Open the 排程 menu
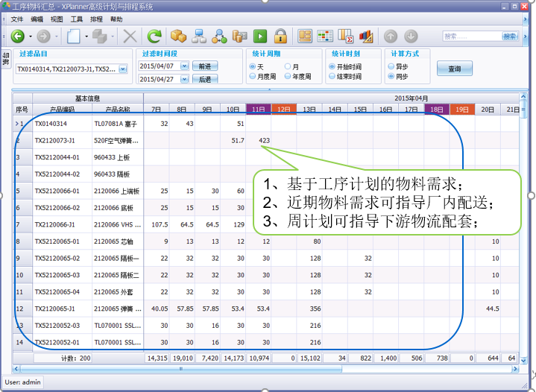 96,19
